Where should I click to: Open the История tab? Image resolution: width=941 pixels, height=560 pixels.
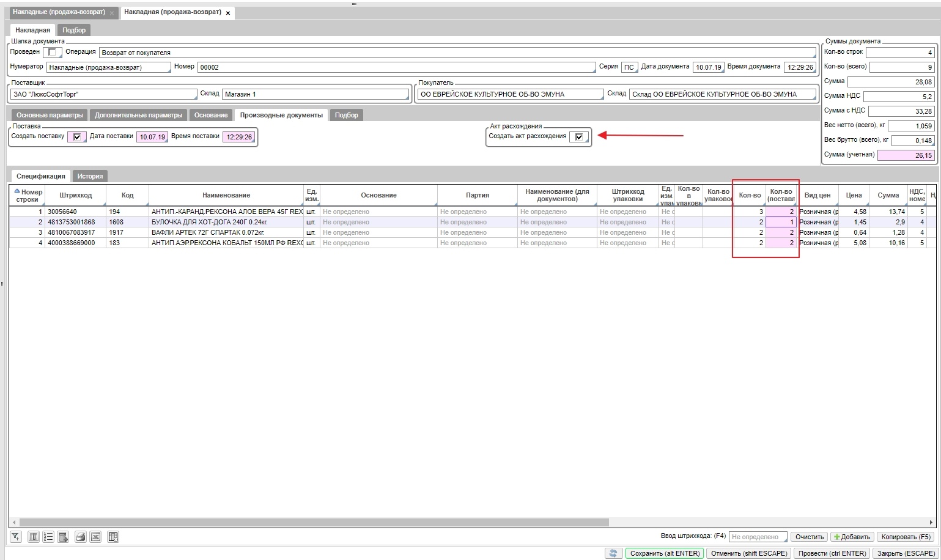pyautogui.click(x=90, y=176)
